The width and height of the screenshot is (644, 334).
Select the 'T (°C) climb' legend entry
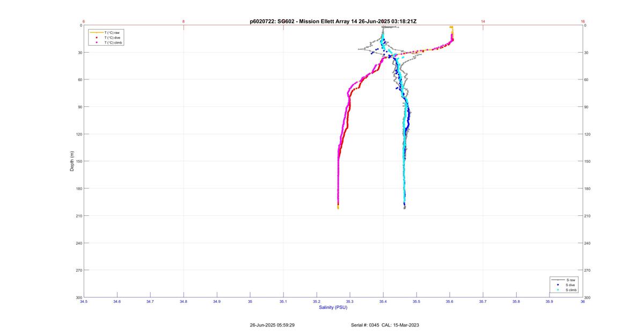click(113, 42)
